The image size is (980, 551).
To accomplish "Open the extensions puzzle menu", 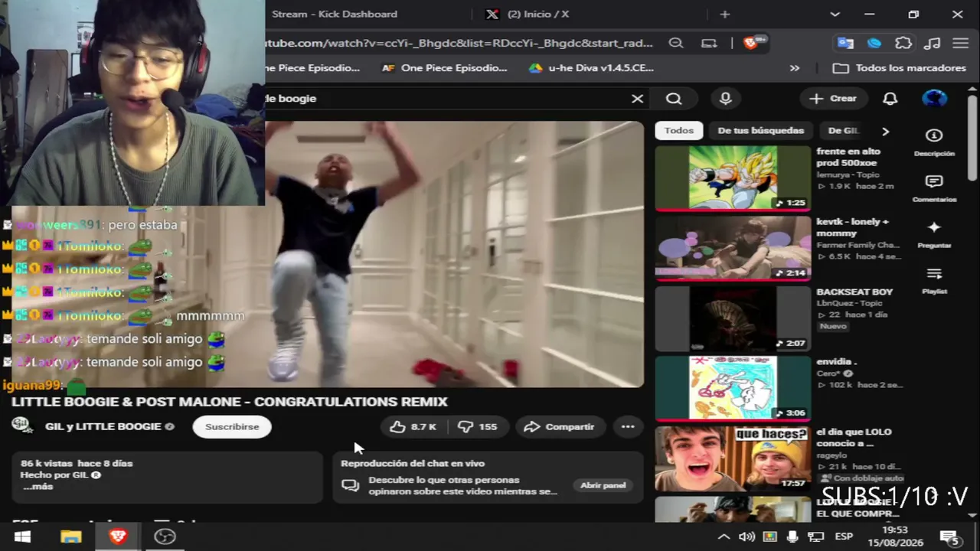I will 903,43.
